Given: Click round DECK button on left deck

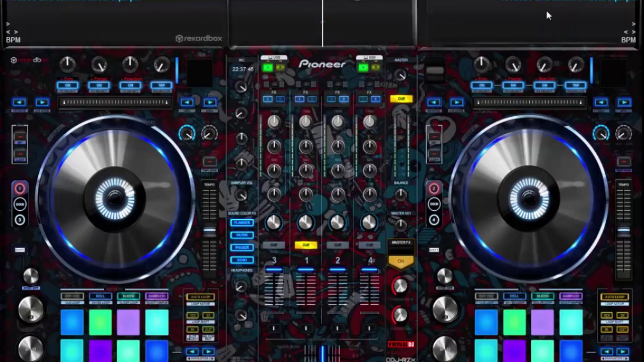Looking at the screenshot, I should tap(20, 204).
